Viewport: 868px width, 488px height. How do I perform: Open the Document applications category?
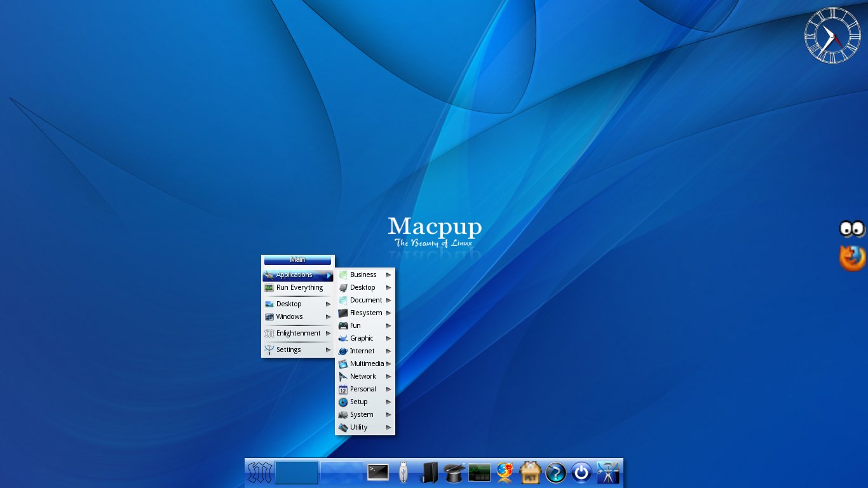pyautogui.click(x=365, y=301)
